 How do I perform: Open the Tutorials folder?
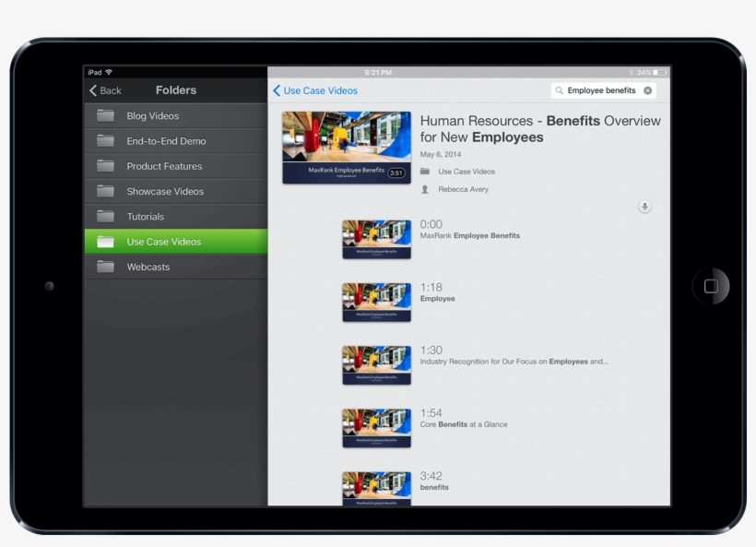point(146,217)
